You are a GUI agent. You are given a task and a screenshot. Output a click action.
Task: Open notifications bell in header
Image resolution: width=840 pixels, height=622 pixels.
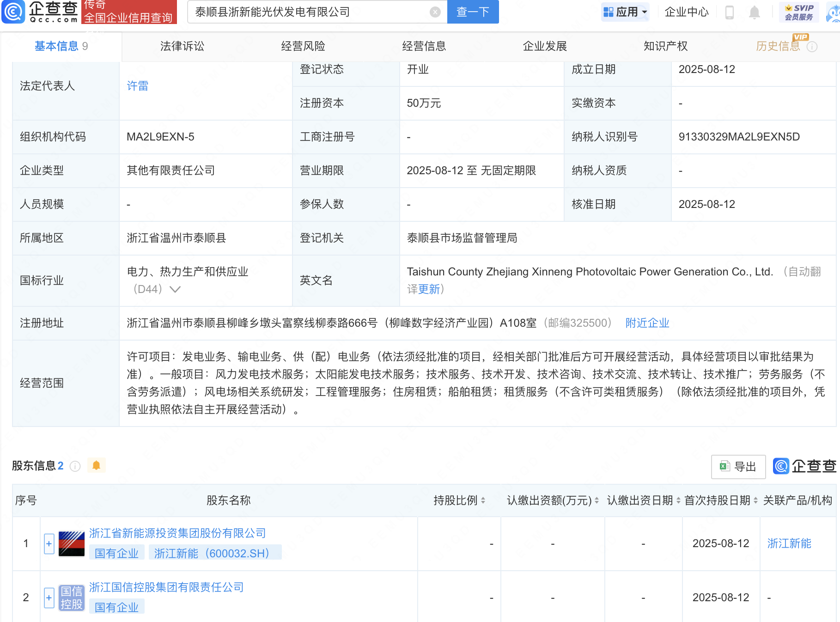pos(754,12)
